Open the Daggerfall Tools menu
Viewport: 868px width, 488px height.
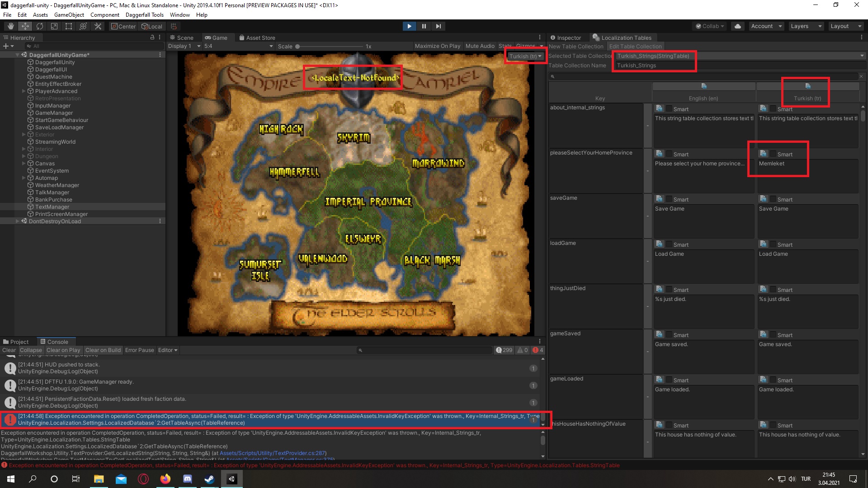tap(144, 15)
